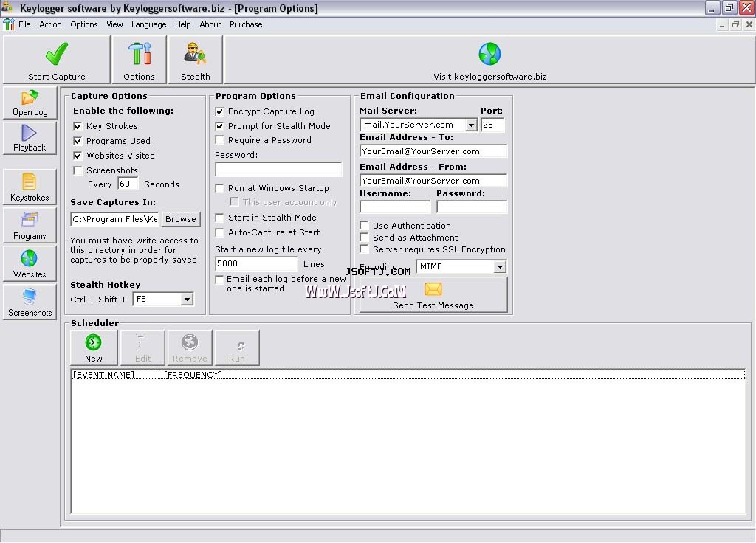Image resolution: width=756 pixels, height=543 pixels.
Task: Click the Edit scheduler button
Action: point(142,347)
